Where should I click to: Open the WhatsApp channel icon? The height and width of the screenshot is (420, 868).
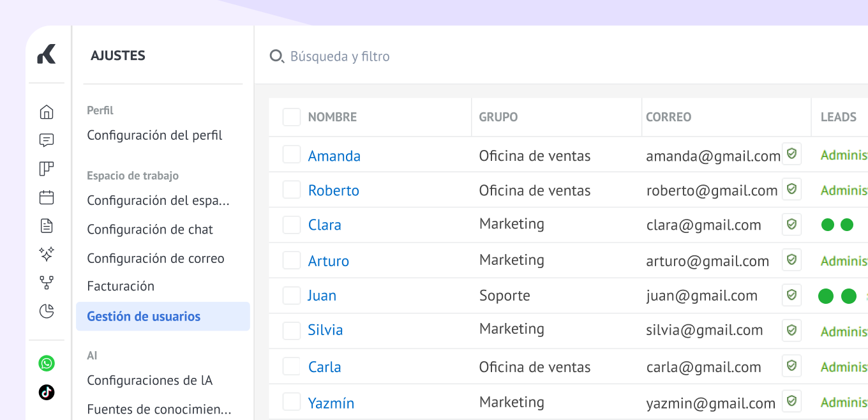tap(47, 363)
